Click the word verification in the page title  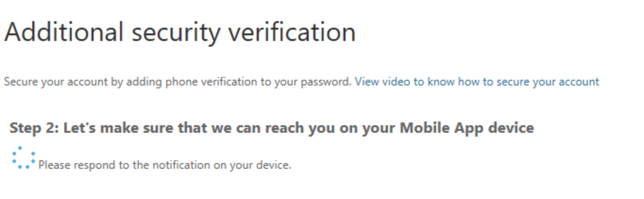click(292, 32)
